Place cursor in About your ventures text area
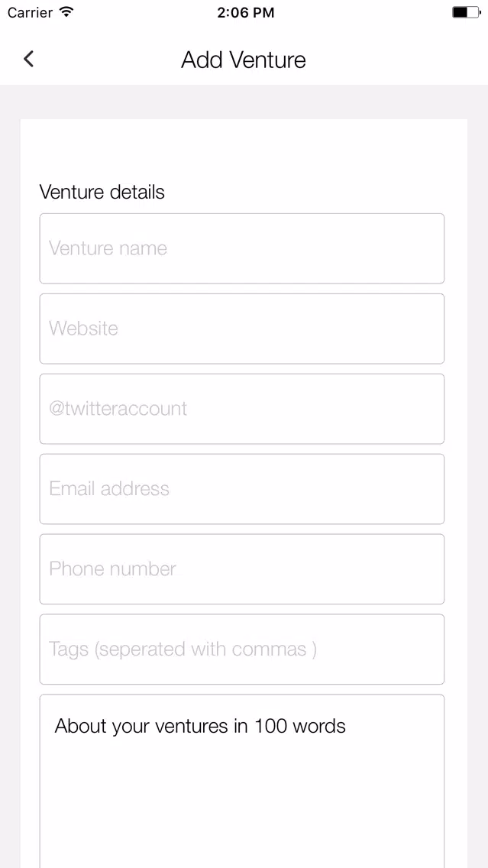The width and height of the screenshot is (488, 868). click(242, 781)
